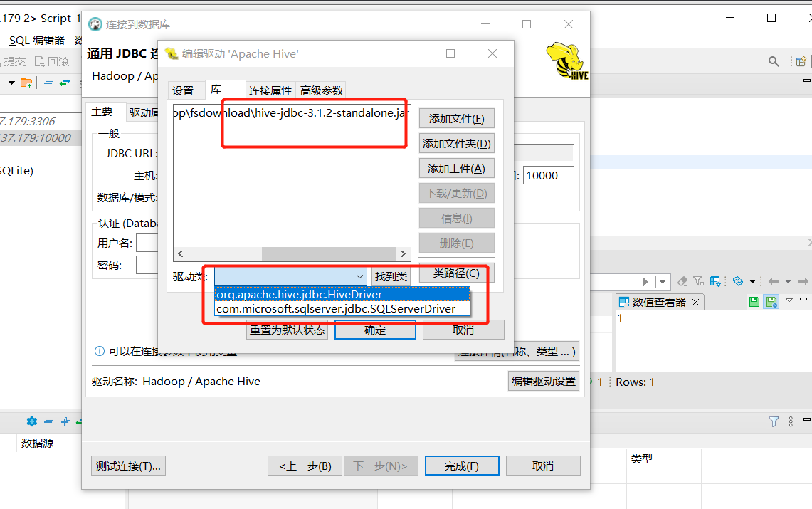The image size is (812, 509).
Task: Open the filter history dropdown arrow in results
Action: pos(663,282)
